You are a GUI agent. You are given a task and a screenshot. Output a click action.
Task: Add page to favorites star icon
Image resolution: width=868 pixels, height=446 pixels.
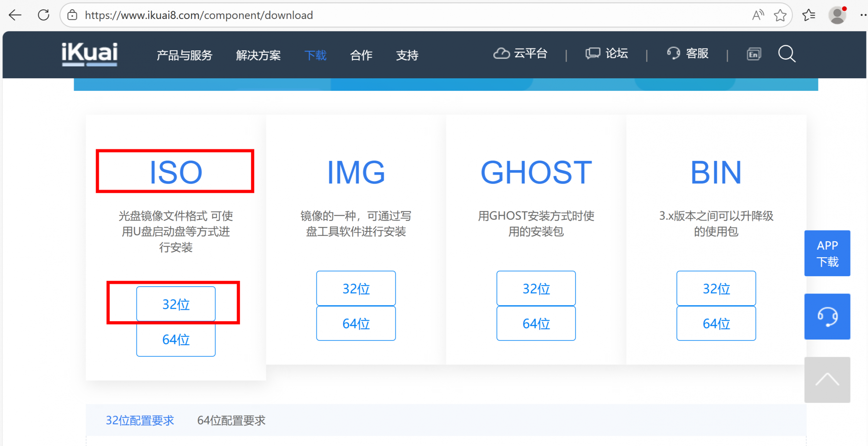[780, 15]
